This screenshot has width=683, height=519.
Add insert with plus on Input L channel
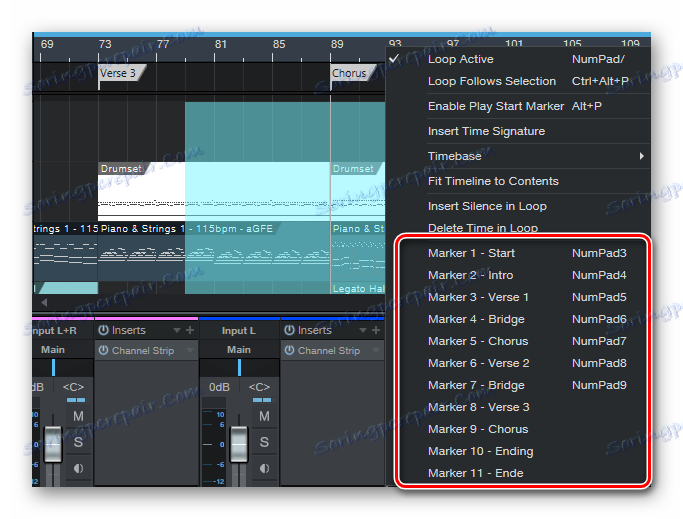click(376, 330)
